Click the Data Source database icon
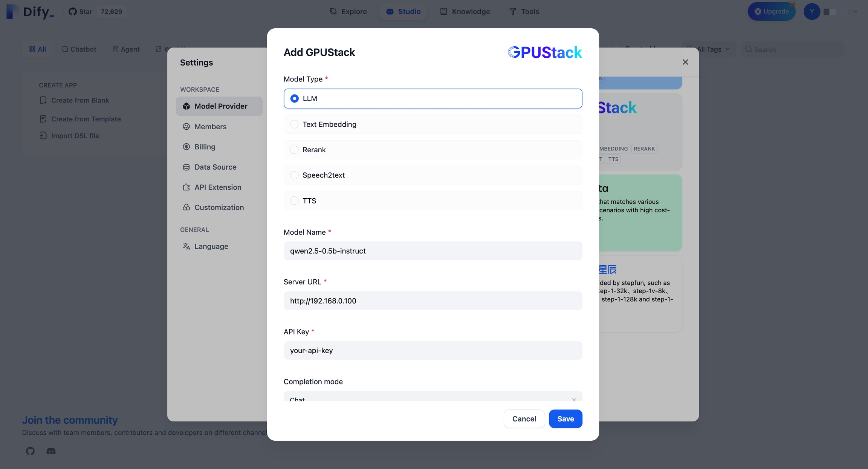 click(x=186, y=167)
